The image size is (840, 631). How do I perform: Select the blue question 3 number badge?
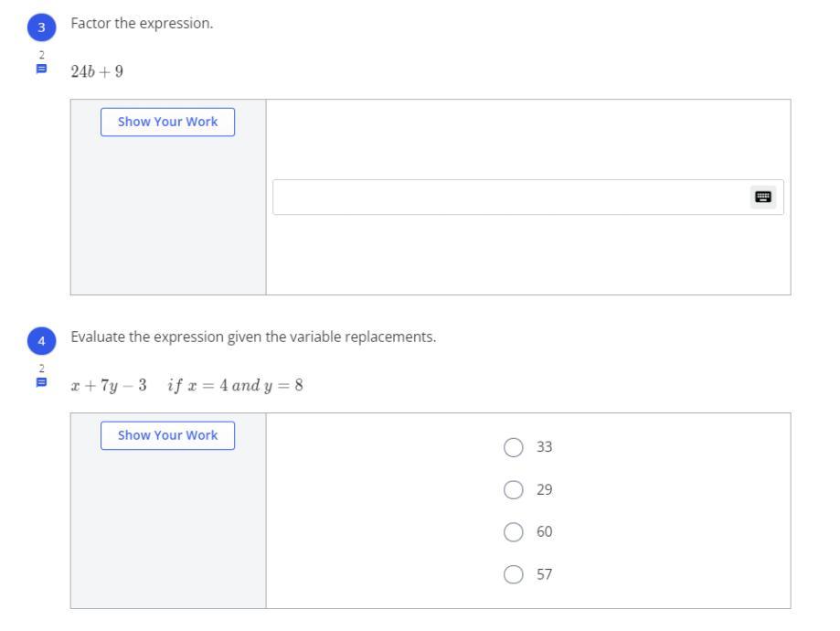point(41,27)
